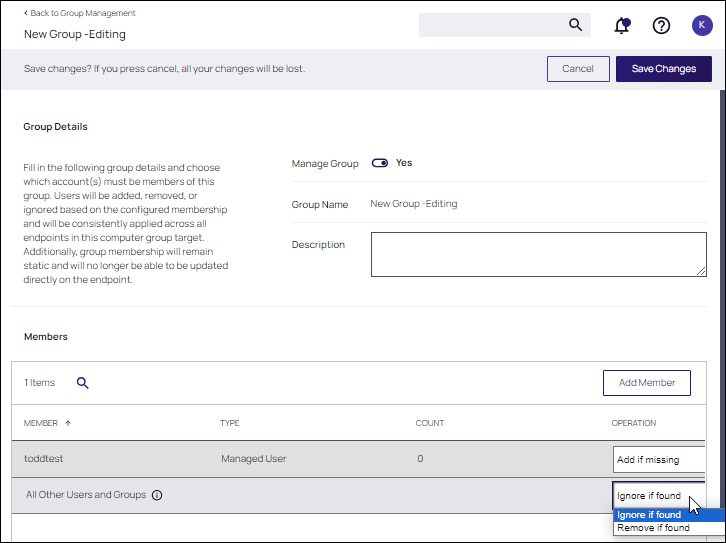Click in the top search field
This screenshot has width=726, height=543.
click(x=490, y=25)
